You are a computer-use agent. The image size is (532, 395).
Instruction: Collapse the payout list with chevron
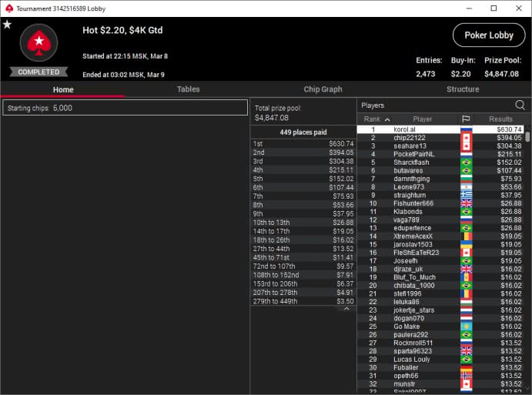[x=346, y=310]
